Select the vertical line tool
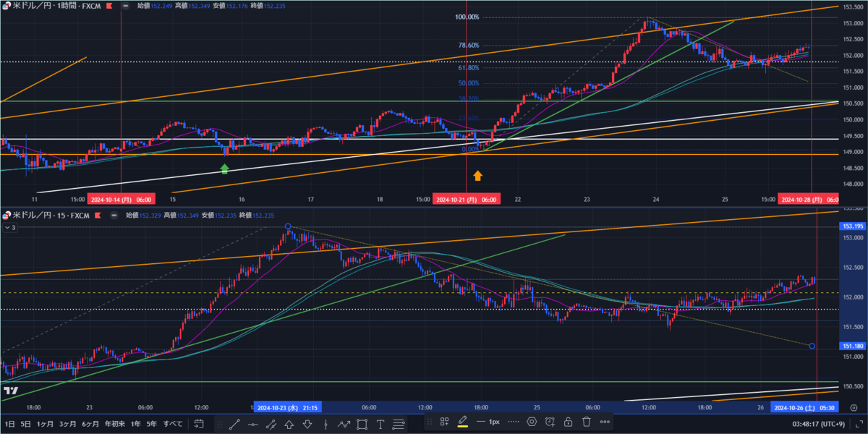 (325, 424)
